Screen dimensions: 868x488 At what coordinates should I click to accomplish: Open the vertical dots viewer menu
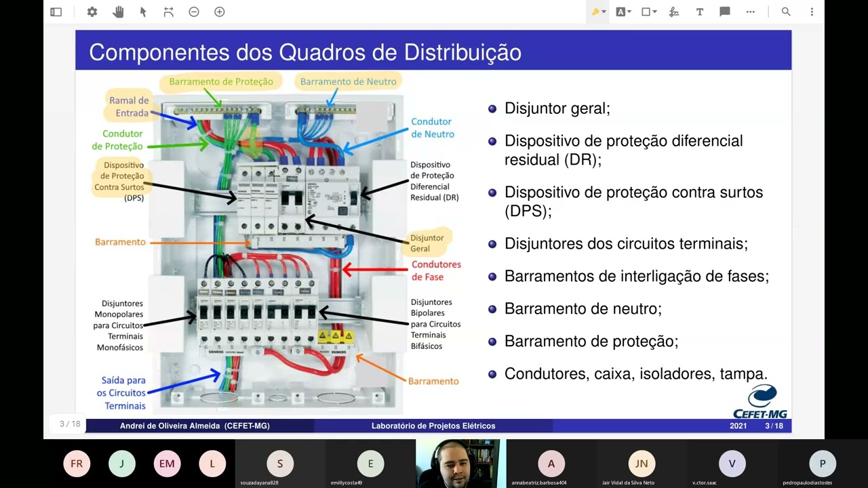tap(812, 12)
